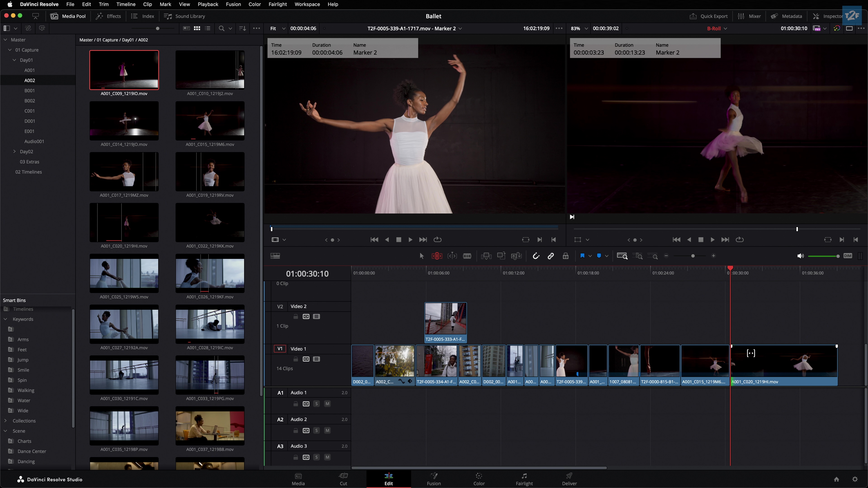
Task: Adjust the timeline audio volume slider
Action: click(823, 256)
